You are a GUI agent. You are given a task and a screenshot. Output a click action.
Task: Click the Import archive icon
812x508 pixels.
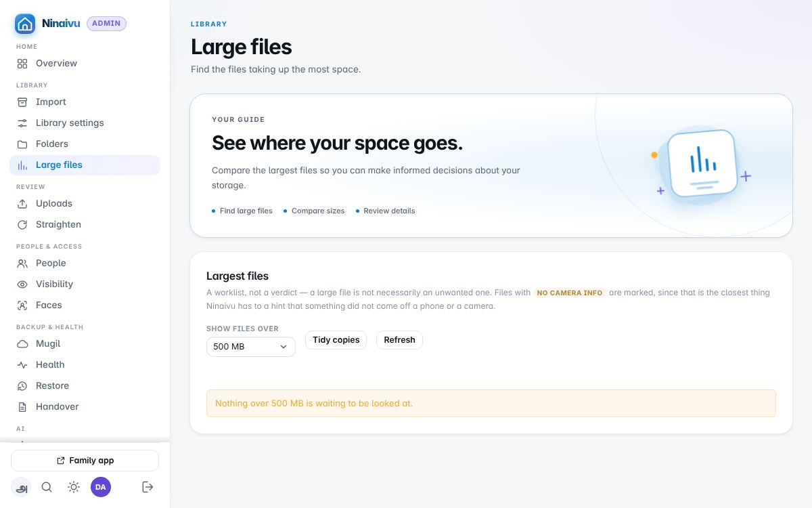[x=22, y=102]
